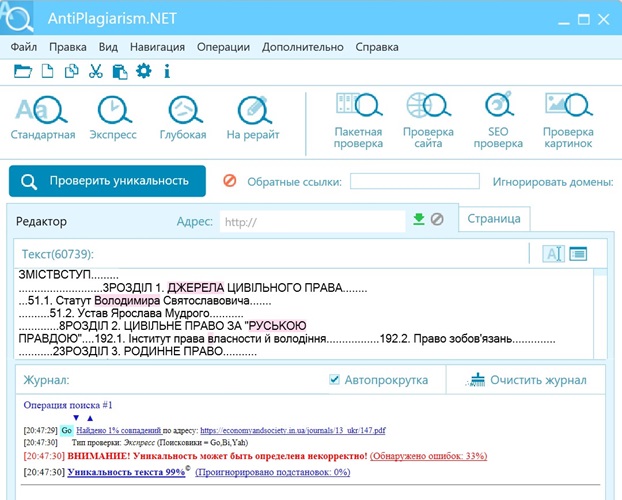The width and height of the screenshot is (622, 500).
Task: Click Уникальность текста 99% link
Action: [x=127, y=472]
